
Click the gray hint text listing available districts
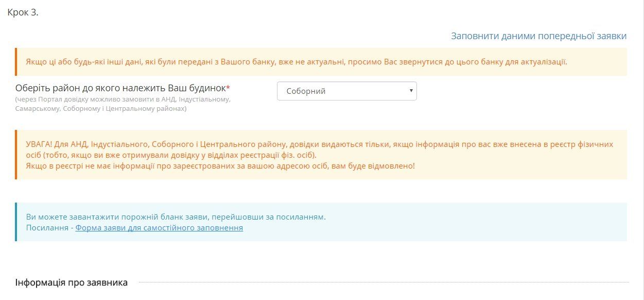click(123, 104)
